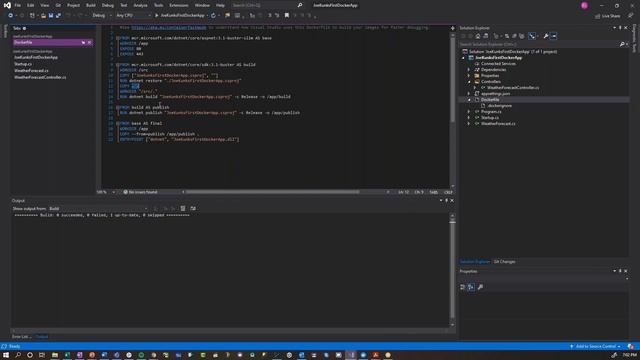Click the search magnifier in title bar
The width and height of the screenshot is (640, 360).
(300, 5)
